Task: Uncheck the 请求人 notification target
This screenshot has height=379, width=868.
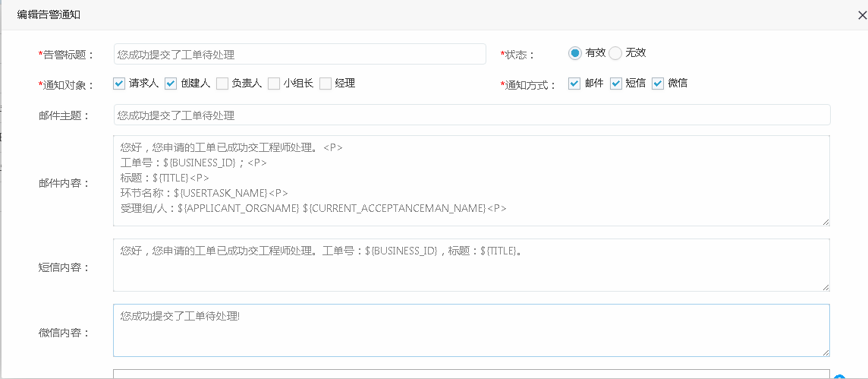Action: (119, 84)
